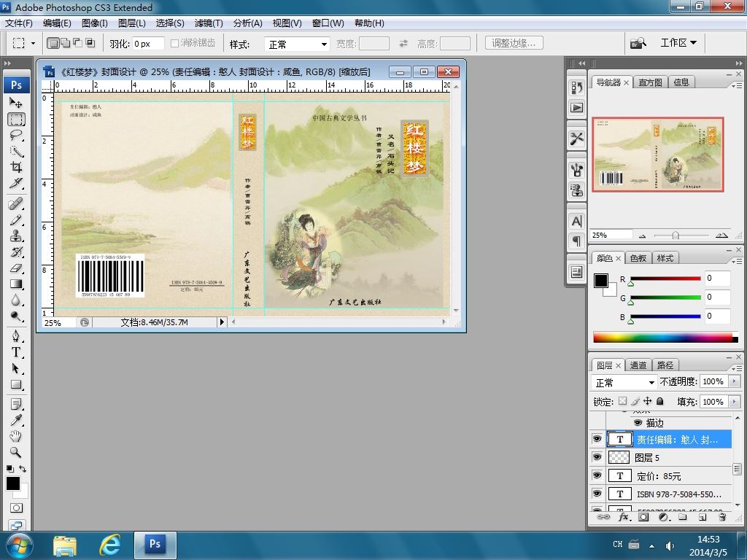Add a layer mask
The image size is (747, 560).
click(643, 517)
